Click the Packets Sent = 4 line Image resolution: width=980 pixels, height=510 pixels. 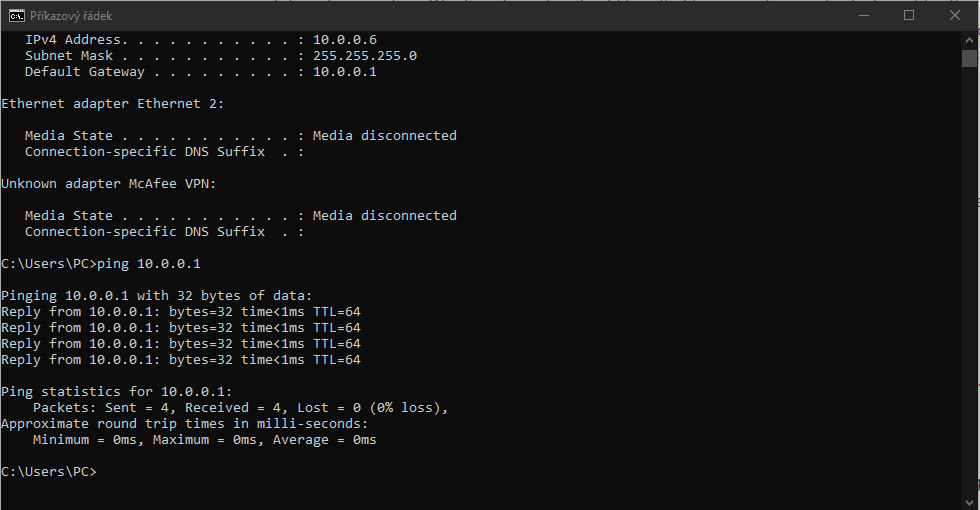(240, 408)
